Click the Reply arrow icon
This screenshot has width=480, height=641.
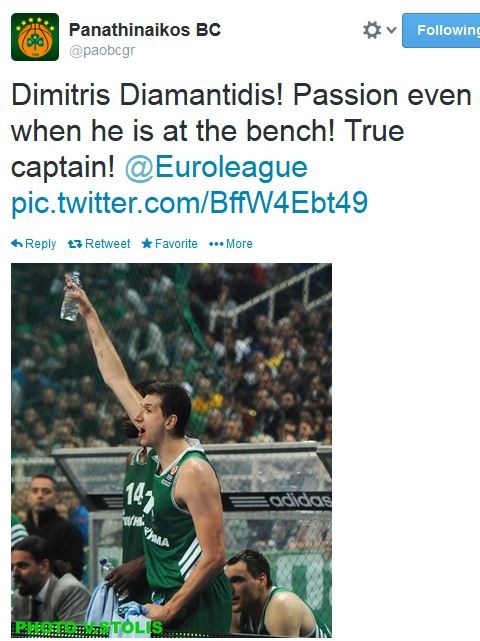point(17,244)
